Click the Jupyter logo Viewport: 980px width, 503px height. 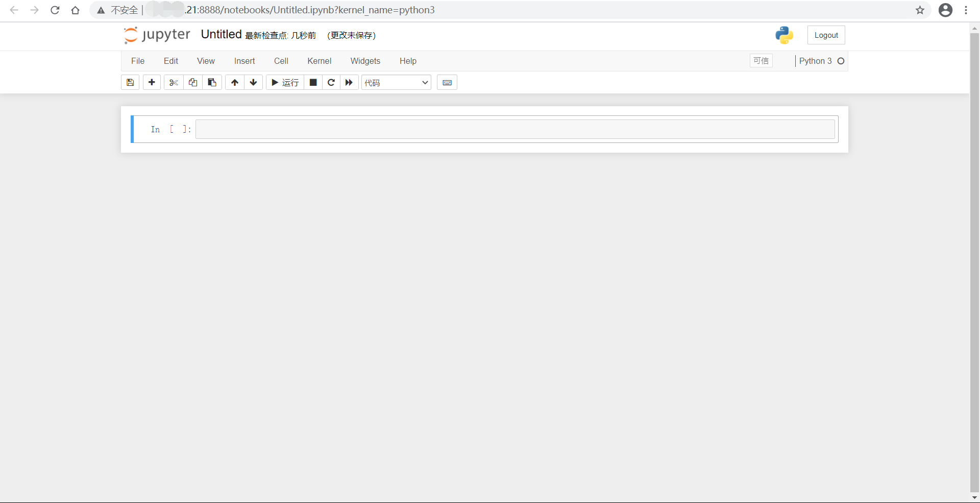pyautogui.click(x=156, y=35)
